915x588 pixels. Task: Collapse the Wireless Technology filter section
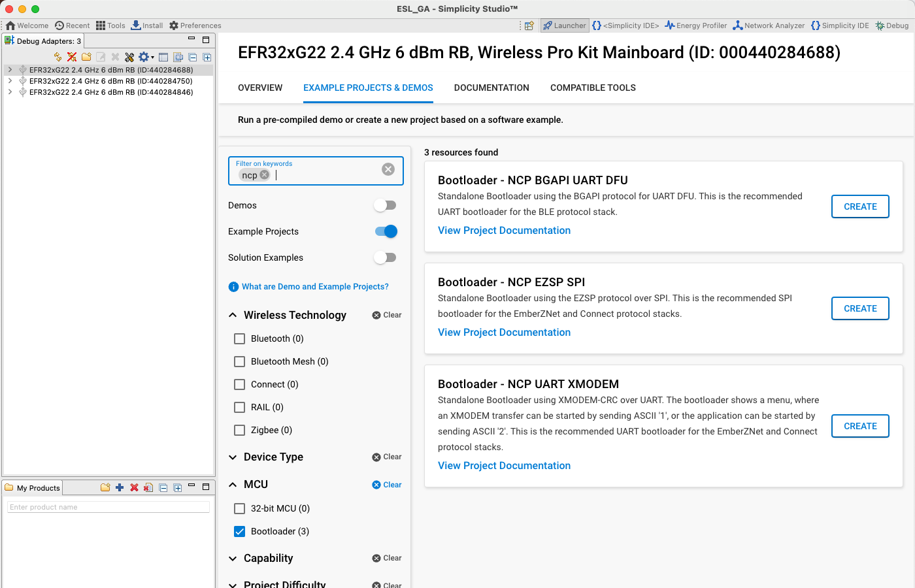tap(233, 315)
